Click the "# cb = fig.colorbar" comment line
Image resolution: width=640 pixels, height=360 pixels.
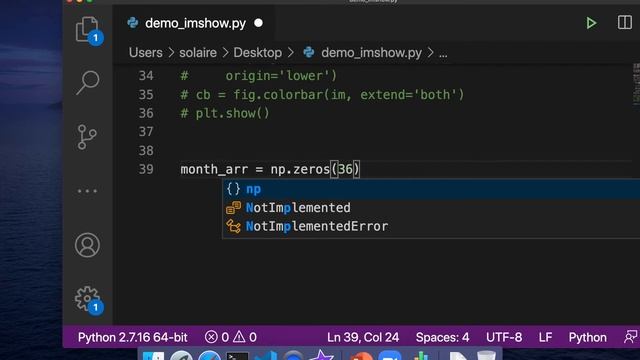click(x=322, y=95)
